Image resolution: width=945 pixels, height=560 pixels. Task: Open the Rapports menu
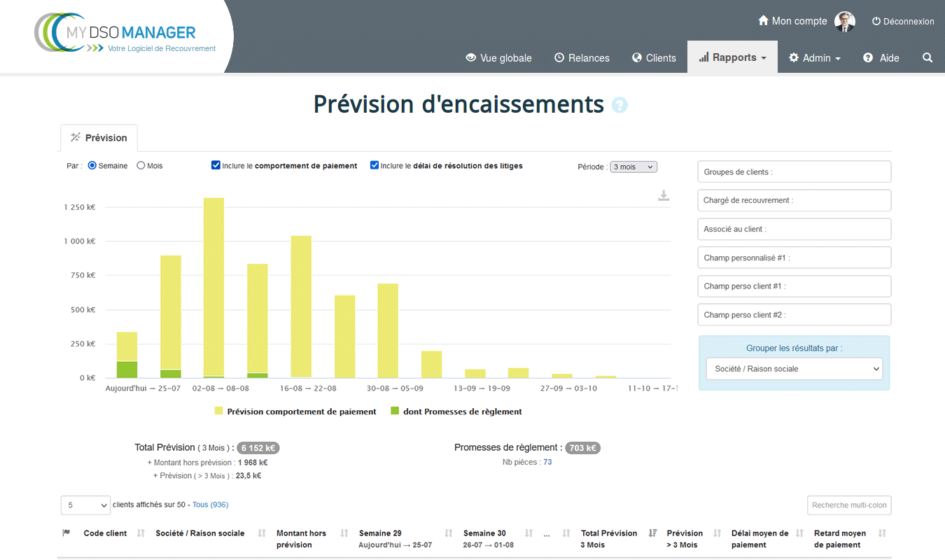point(732,58)
